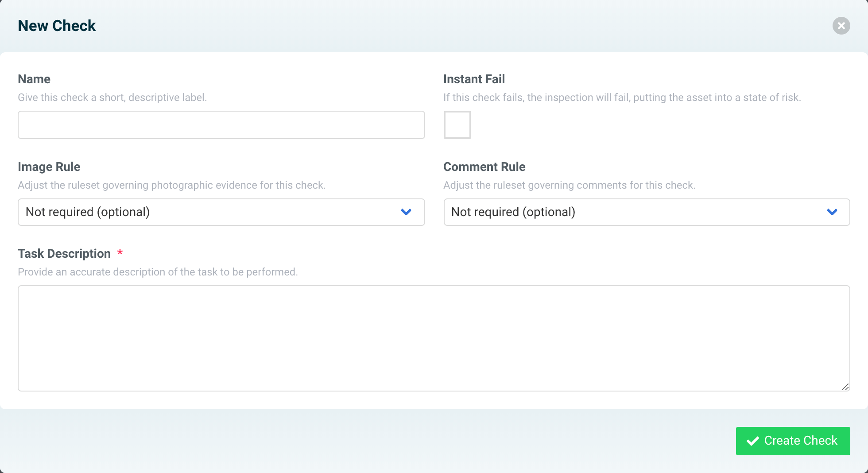The height and width of the screenshot is (473, 868).
Task: Click the Task Description label
Action: (64, 254)
